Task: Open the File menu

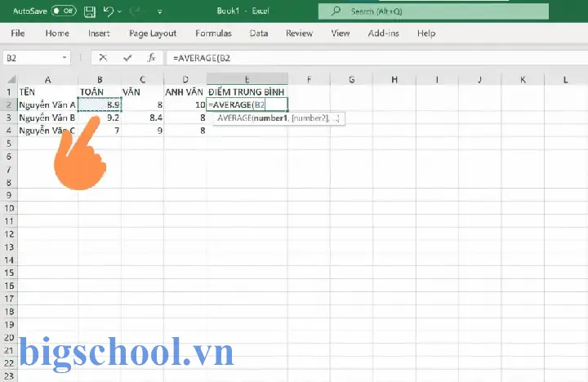Action: [18, 33]
